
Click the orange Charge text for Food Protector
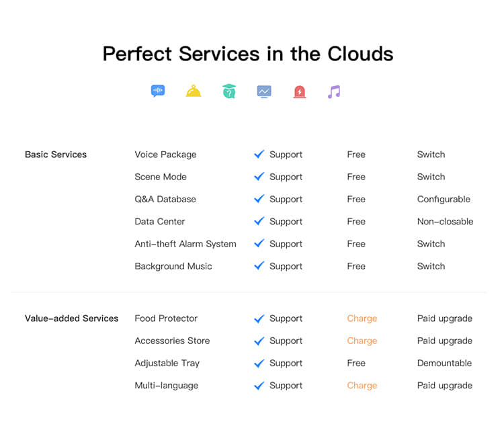tap(362, 318)
